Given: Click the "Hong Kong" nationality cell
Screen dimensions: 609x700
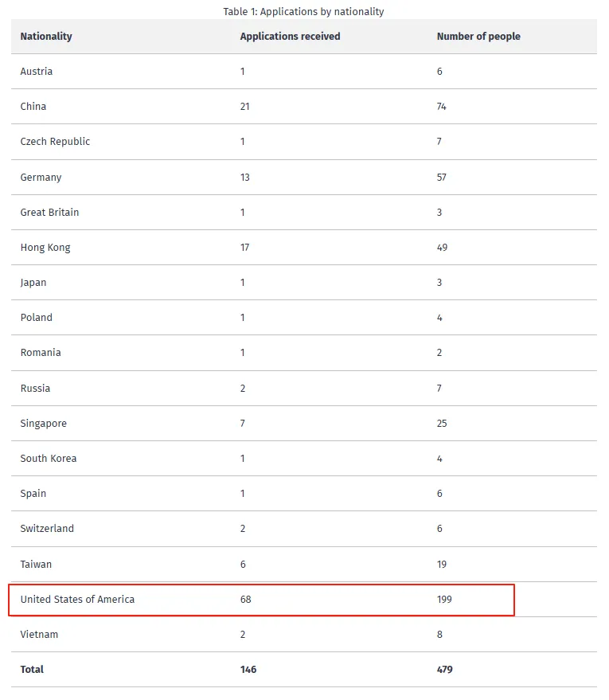Looking at the screenshot, I should click(45, 248).
